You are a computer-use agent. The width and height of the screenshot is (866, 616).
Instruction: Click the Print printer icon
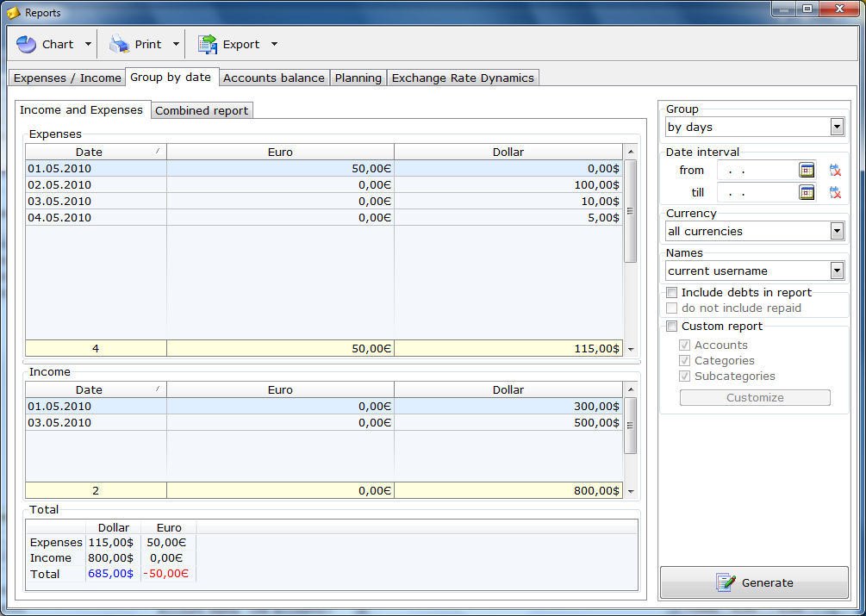tap(119, 45)
